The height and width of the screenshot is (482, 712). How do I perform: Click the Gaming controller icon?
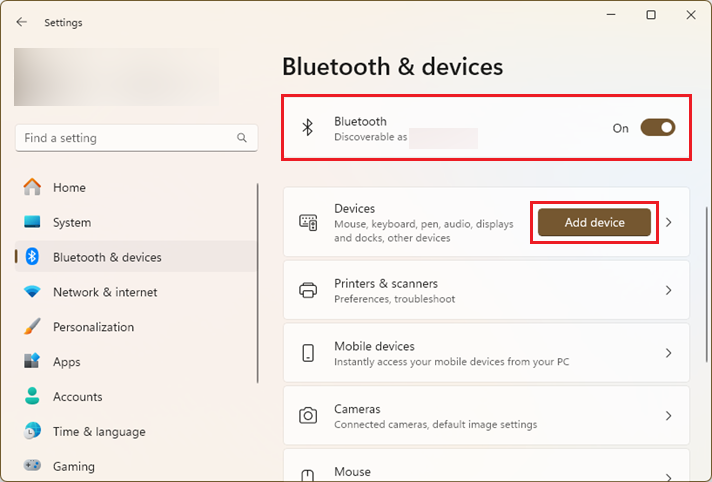tap(32, 466)
